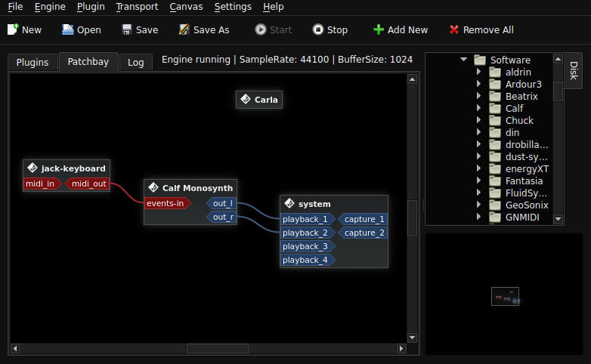
Task: Click the aldrin folder icon
Action: 495,72
